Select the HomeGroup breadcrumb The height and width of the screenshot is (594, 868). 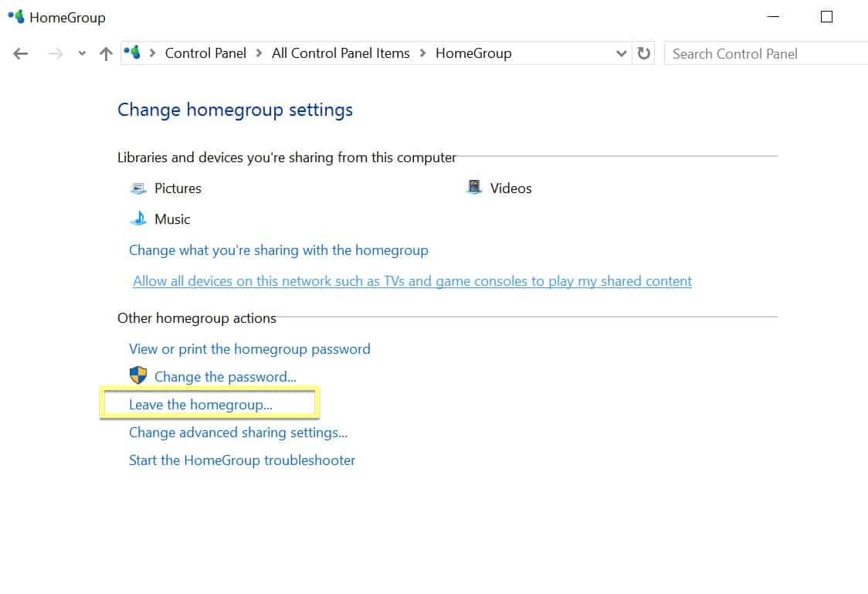click(473, 53)
